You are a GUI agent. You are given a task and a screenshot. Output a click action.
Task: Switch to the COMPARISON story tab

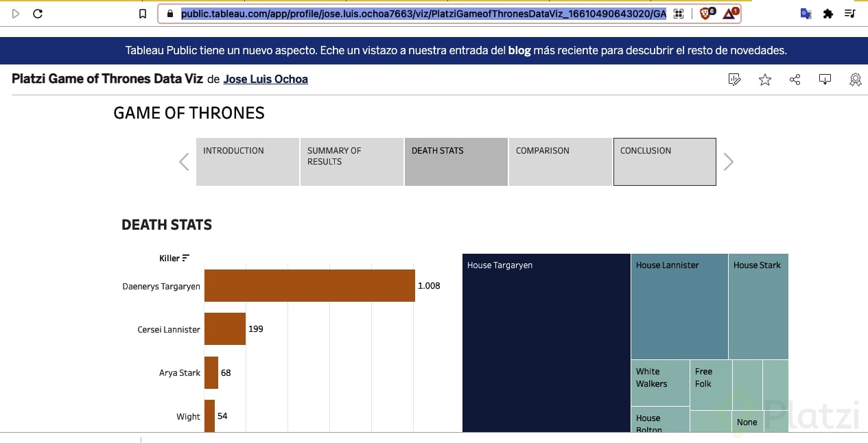560,162
